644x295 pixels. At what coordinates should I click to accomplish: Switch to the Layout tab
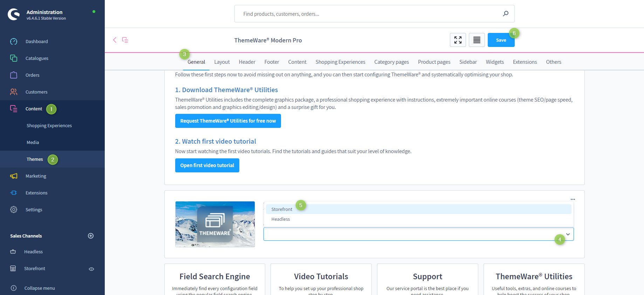[222, 62]
